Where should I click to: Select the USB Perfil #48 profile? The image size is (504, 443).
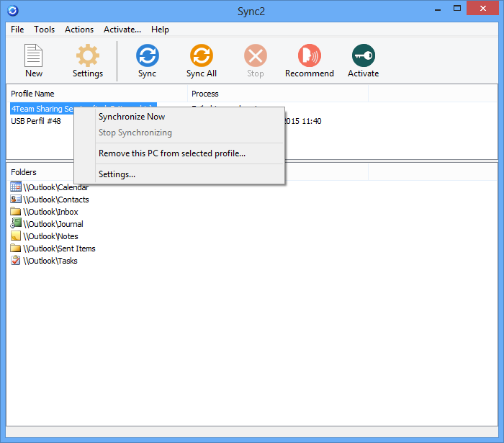36,121
